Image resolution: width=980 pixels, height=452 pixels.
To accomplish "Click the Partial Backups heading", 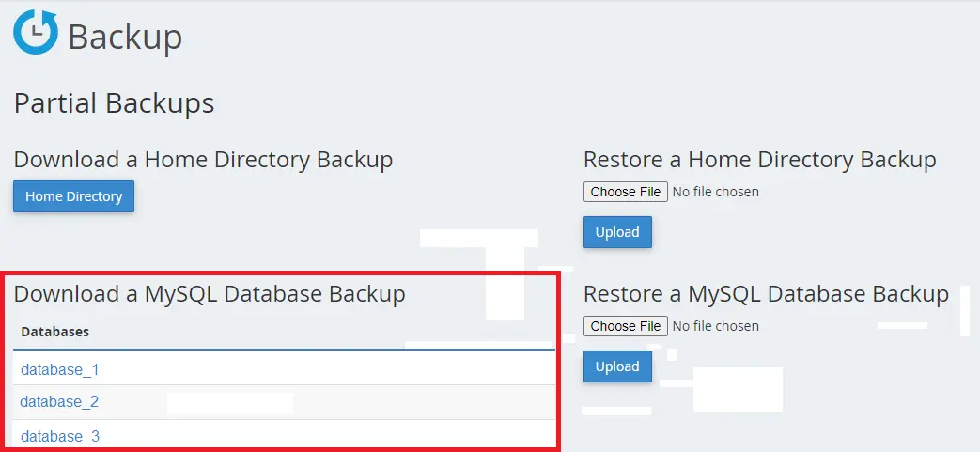I will (x=114, y=102).
